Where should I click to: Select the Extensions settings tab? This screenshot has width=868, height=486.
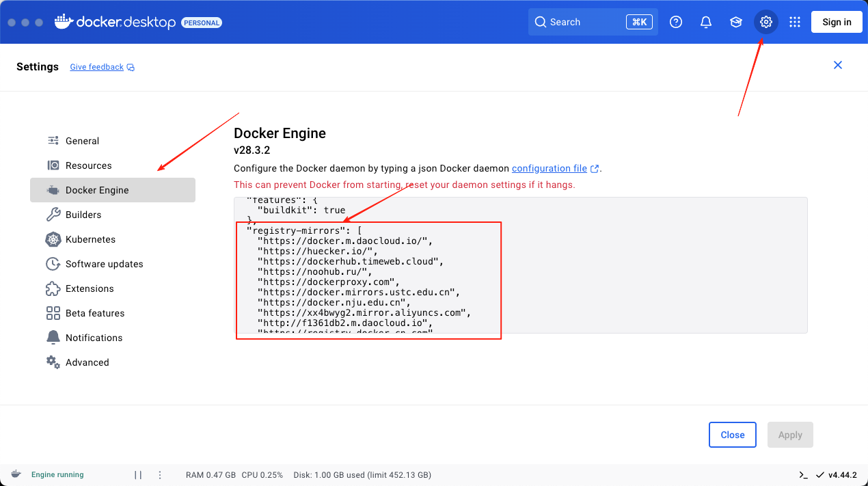113,288
